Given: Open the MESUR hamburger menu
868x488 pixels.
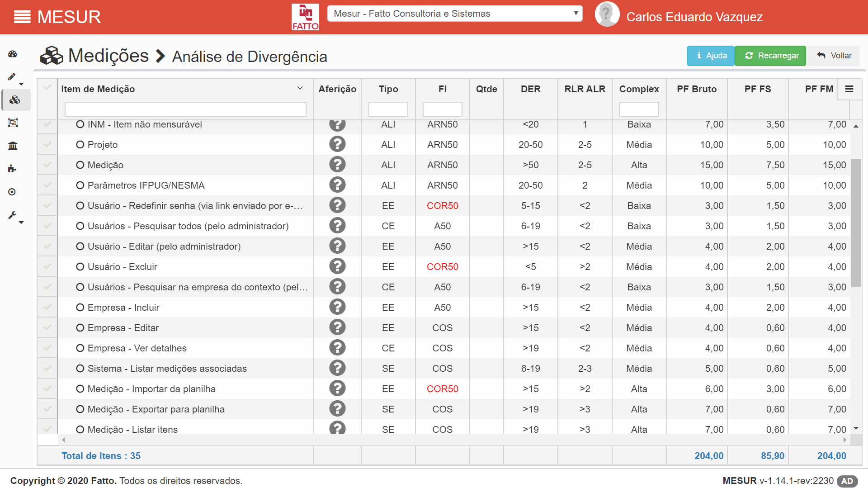Looking at the screenshot, I should pyautogui.click(x=22, y=17).
